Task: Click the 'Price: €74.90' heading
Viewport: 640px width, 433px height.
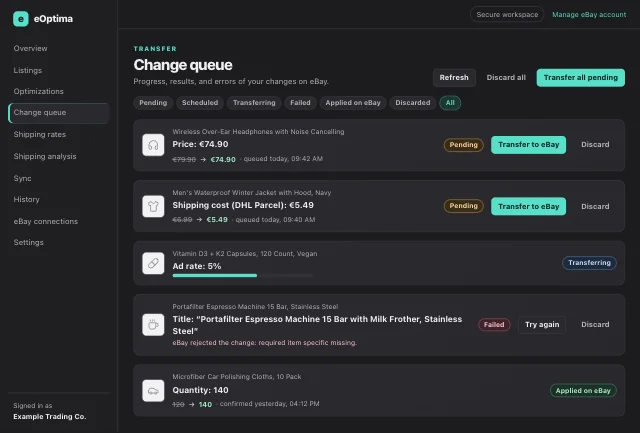Action: (200, 144)
